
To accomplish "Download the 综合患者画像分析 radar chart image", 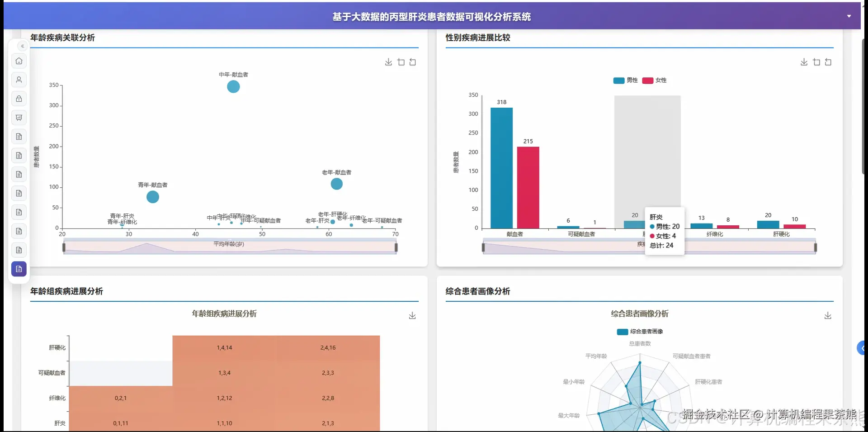I will tap(828, 316).
